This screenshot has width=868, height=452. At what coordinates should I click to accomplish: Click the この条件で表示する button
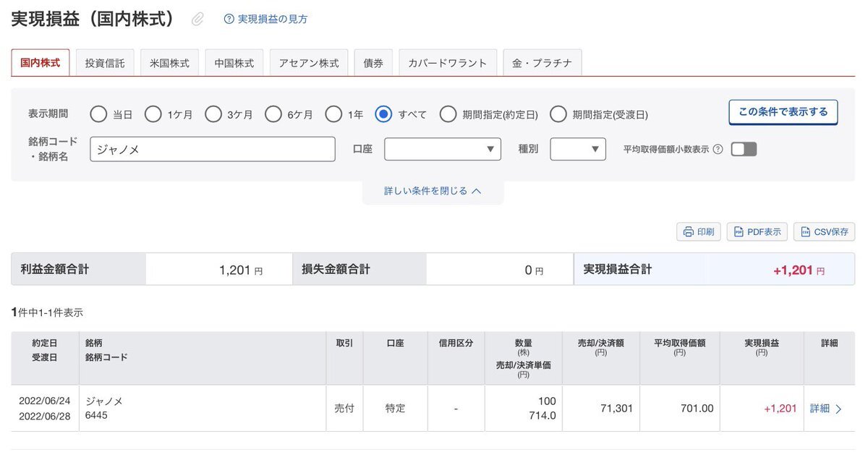783,112
